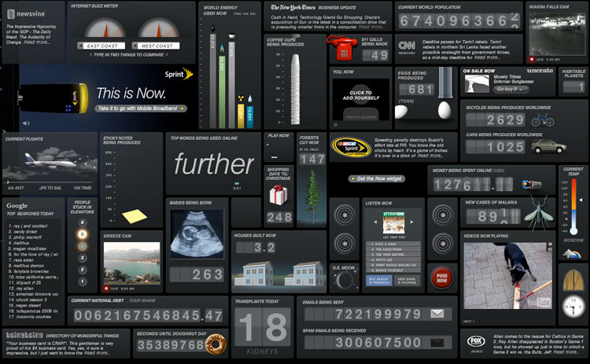Image resolution: width=590 pixels, height=364 pixels.
Task: Open the Niagra Falls Cam image
Action: tap(557, 35)
